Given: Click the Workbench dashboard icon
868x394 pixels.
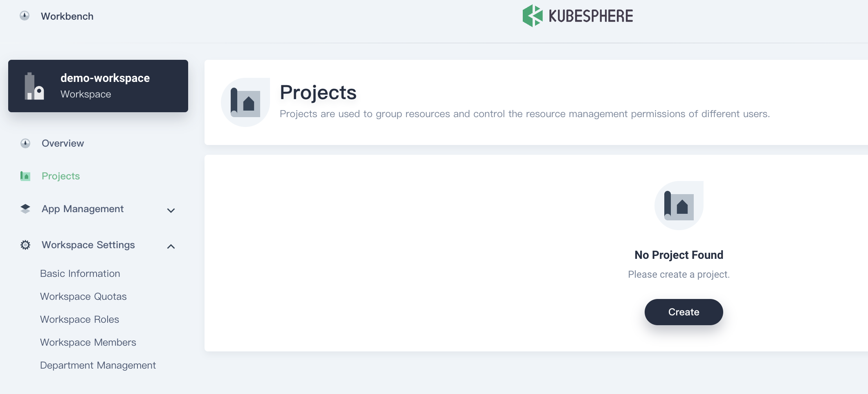Looking at the screenshot, I should (x=25, y=16).
